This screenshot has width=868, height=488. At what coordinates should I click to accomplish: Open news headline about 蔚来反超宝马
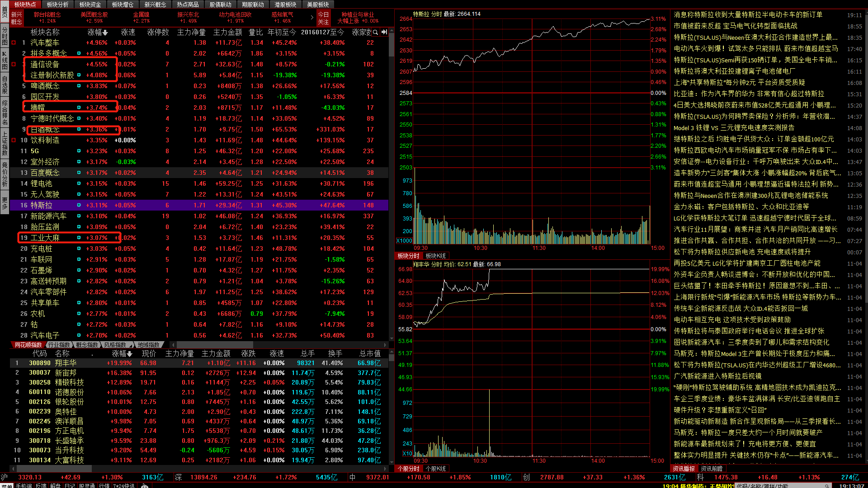pyautogui.click(x=736, y=26)
